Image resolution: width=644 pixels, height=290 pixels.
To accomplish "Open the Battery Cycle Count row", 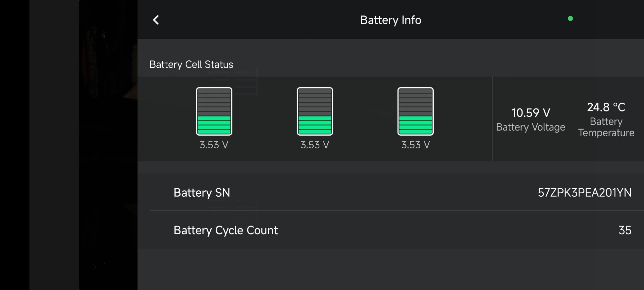I will [391, 230].
